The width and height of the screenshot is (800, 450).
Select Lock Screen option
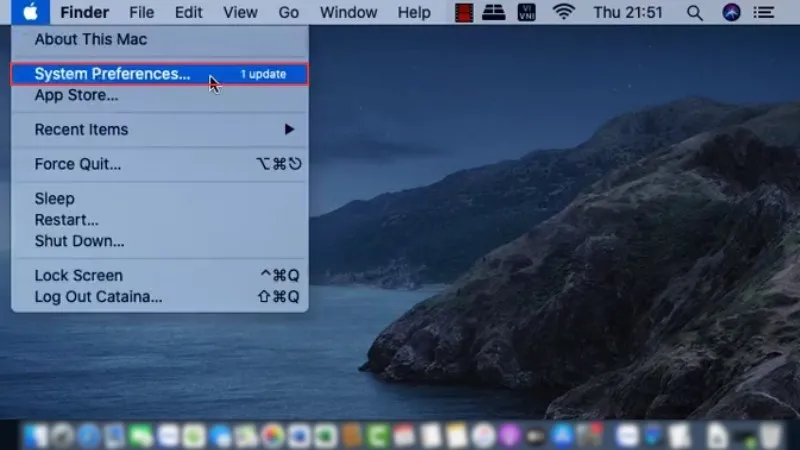point(78,275)
